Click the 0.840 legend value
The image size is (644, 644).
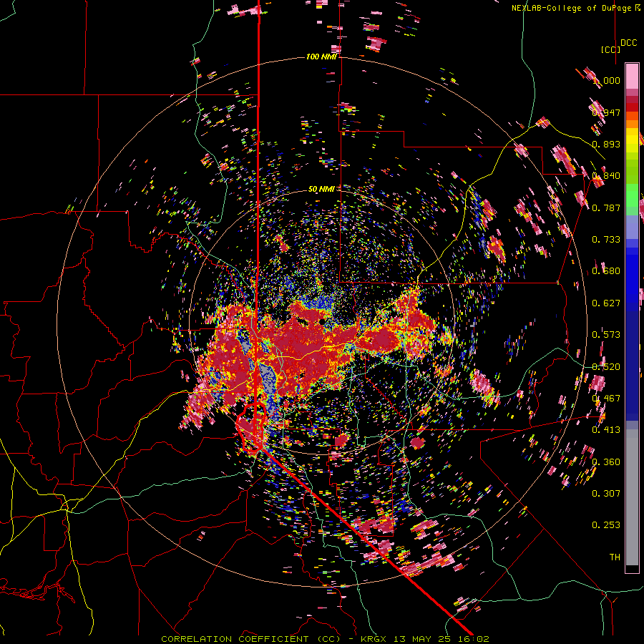pyautogui.click(x=606, y=176)
